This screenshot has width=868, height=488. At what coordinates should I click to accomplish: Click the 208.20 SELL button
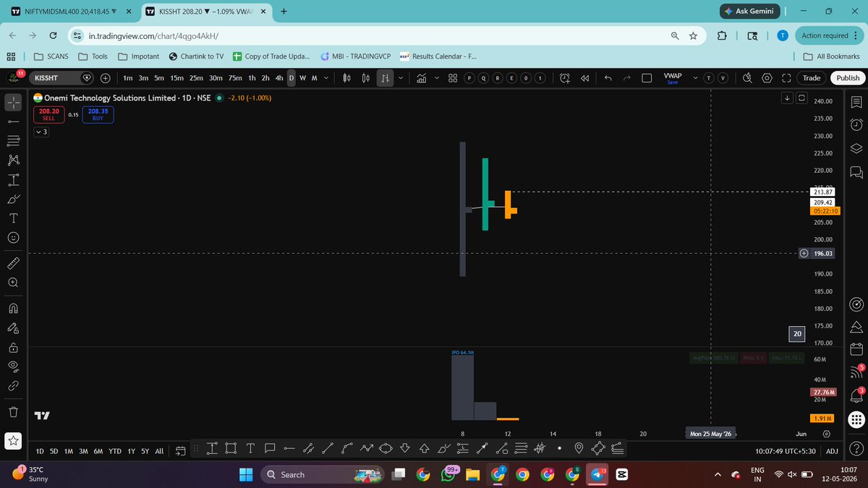(48, 115)
